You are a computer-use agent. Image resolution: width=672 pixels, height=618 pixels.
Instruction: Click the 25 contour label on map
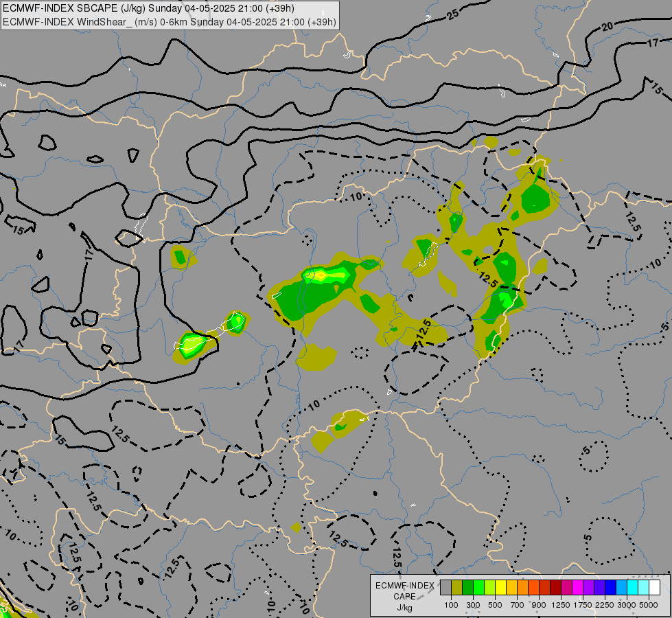tap(452, 14)
